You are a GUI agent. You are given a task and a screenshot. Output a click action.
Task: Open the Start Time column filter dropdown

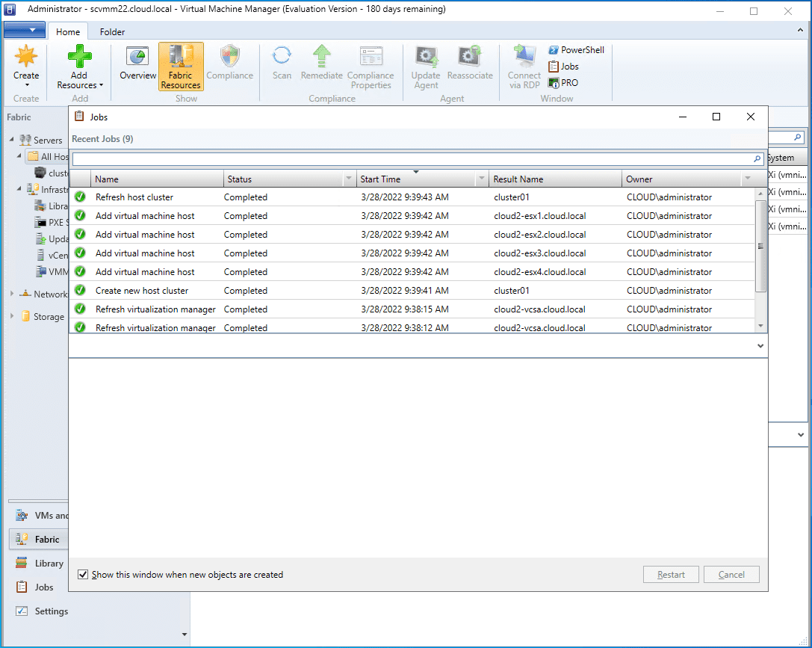(x=482, y=178)
